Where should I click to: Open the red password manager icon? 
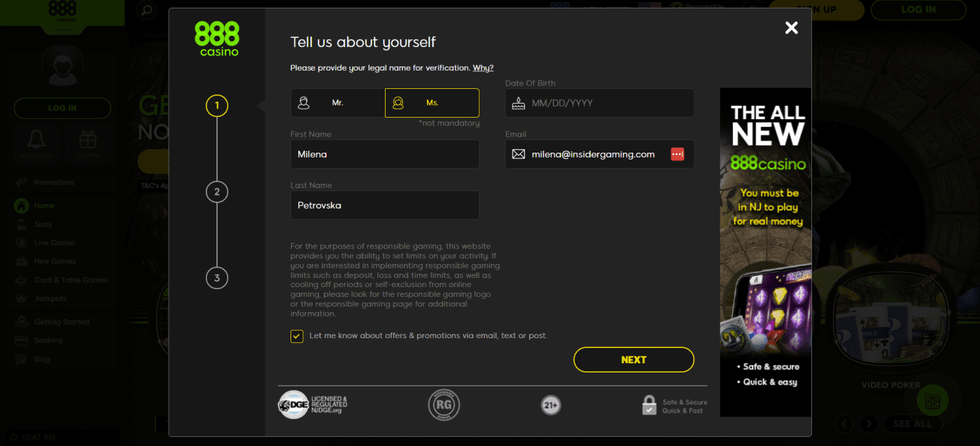[677, 154]
